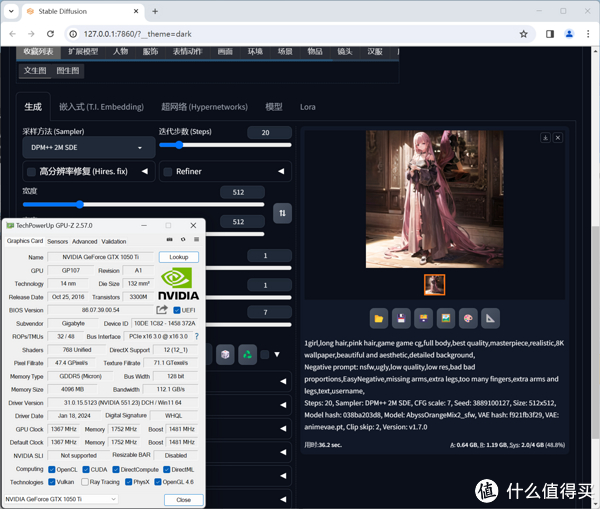Download the generated image using preview arrow icon
The width and height of the screenshot is (600, 509).
tap(545, 138)
